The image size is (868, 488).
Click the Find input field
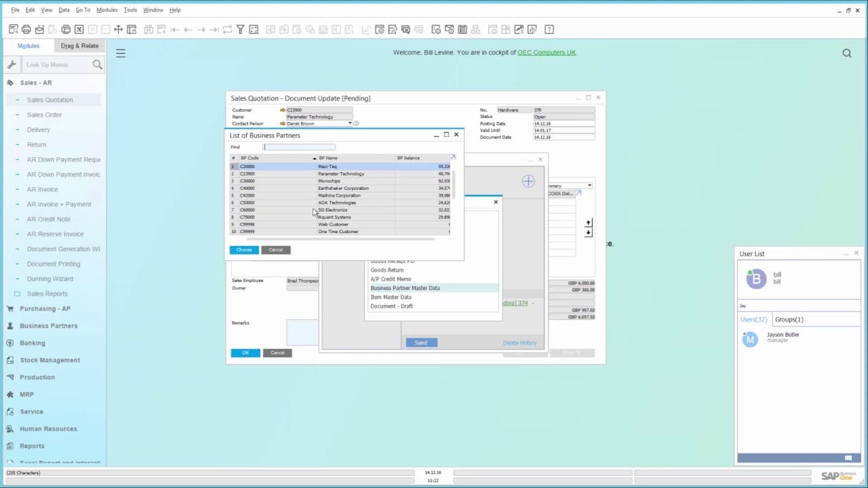299,147
